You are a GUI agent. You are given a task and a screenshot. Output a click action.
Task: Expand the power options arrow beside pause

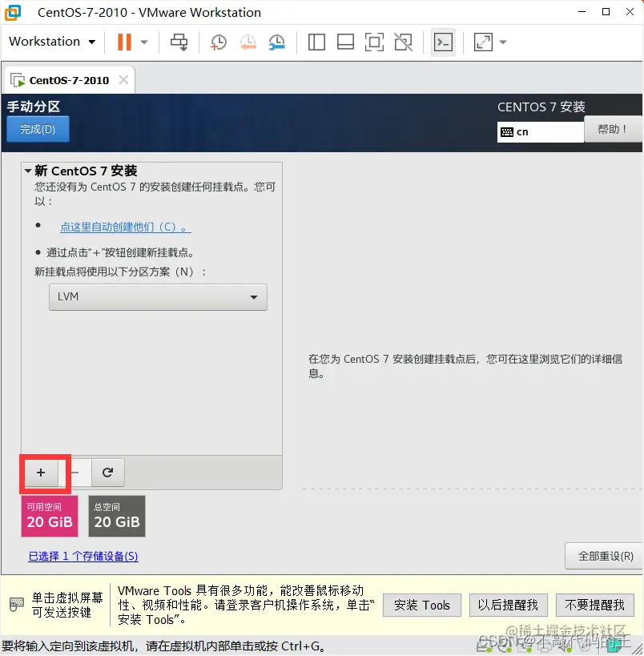(144, 42)
